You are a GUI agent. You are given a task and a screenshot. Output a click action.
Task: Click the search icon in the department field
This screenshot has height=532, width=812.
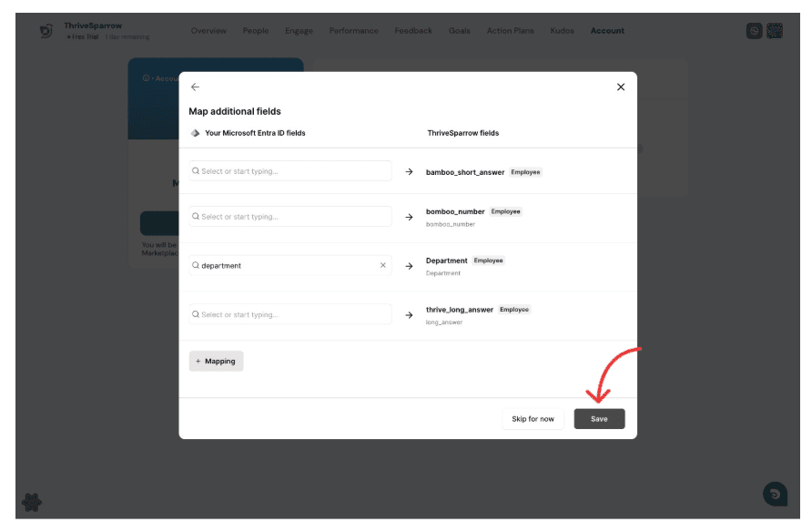pyautogui.click(x=196, y=266)
